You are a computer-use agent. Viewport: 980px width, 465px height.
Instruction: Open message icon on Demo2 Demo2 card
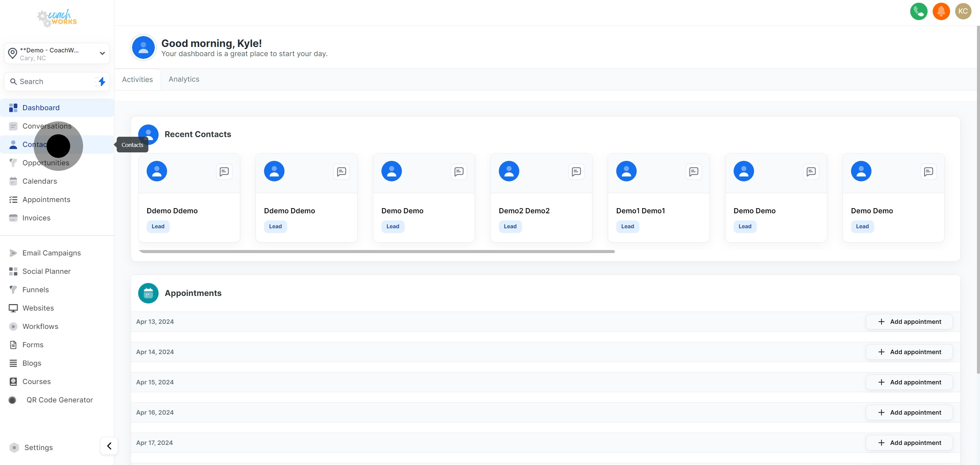click(x=576, y=171)
